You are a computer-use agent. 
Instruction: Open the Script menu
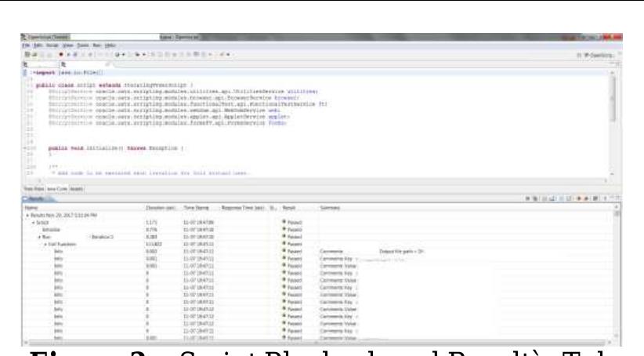[x=52, y=45]
